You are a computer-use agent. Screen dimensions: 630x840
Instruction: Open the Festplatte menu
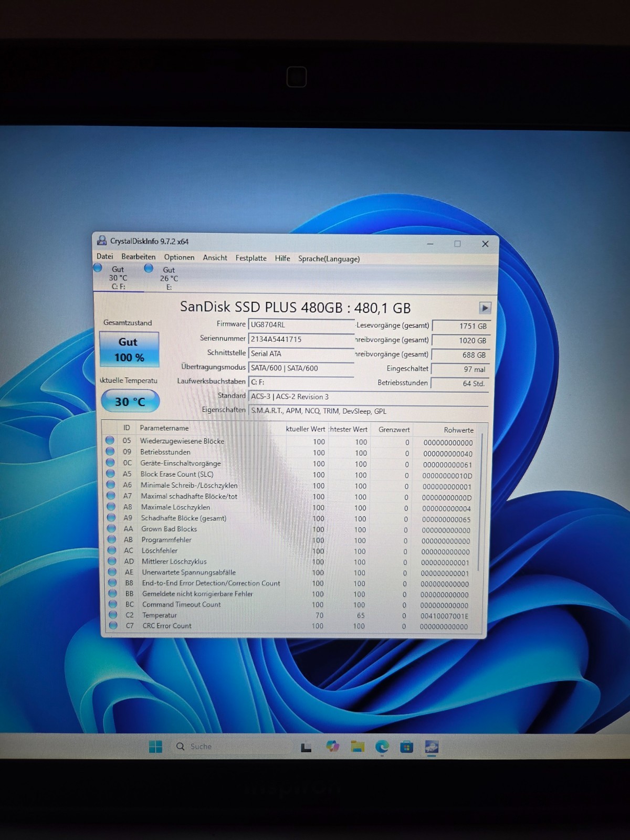250,258
